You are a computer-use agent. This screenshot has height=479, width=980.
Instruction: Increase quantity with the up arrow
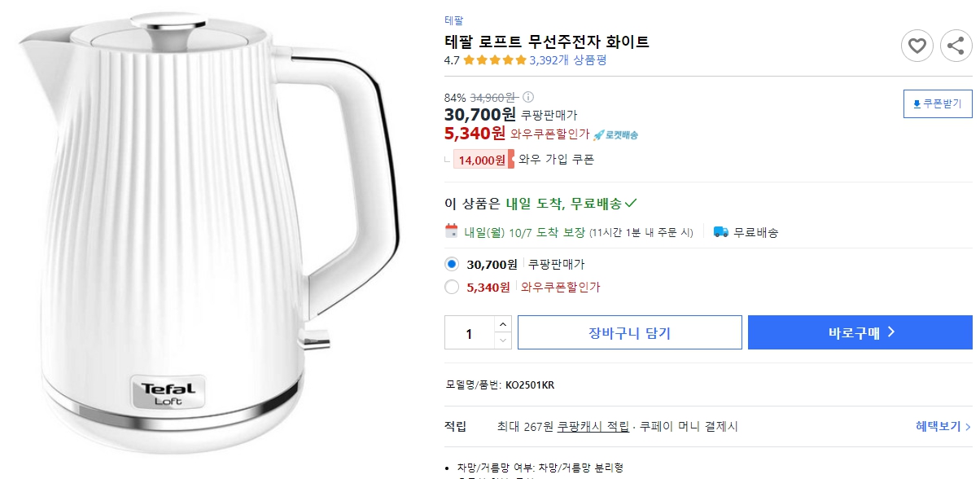503,325
